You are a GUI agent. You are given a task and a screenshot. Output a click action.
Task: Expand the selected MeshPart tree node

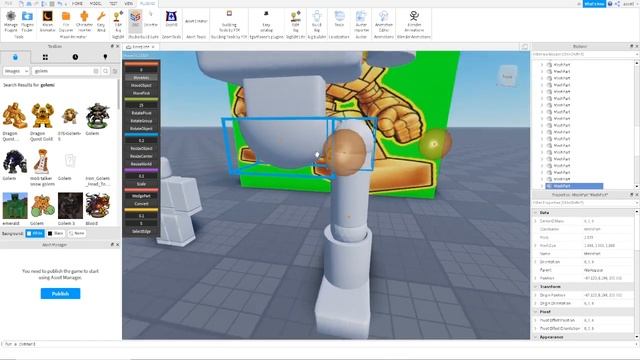[x=542, y=186]
